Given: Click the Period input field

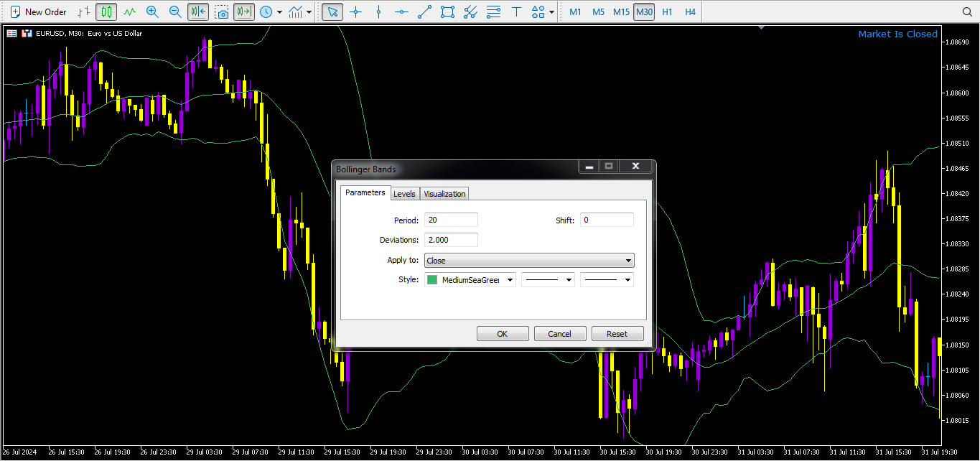Looking at the screenshot, I should pos(451,220).
